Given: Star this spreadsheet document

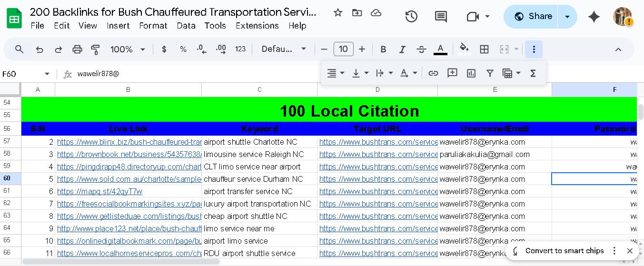Looking at the screenshot, I should 338,13.
